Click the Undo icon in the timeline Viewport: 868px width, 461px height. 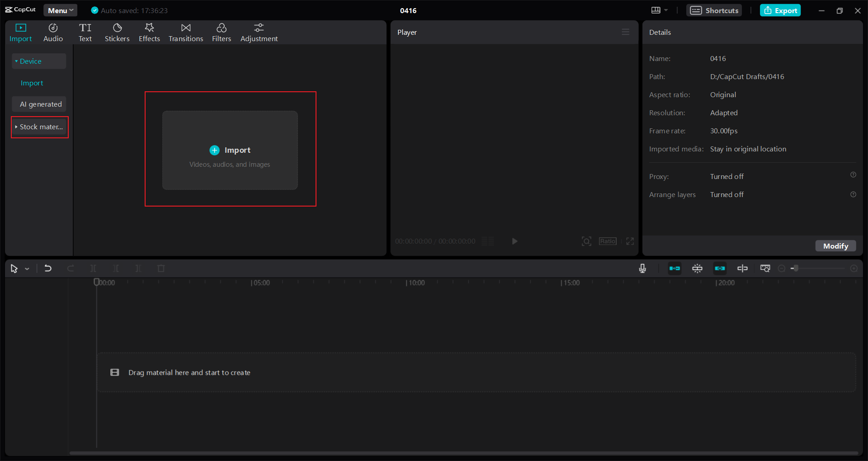pos(48,268)
